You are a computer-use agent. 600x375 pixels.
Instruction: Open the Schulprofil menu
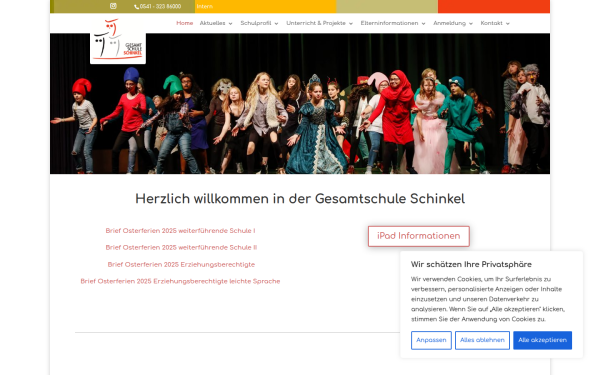pos(256,23)
